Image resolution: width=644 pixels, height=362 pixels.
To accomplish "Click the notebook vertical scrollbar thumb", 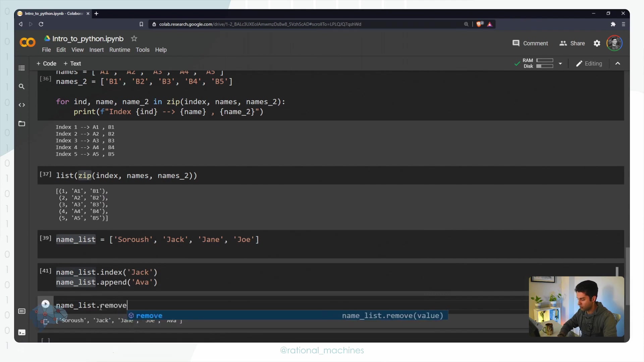I will pyautogui.click(x=627, y=276).
